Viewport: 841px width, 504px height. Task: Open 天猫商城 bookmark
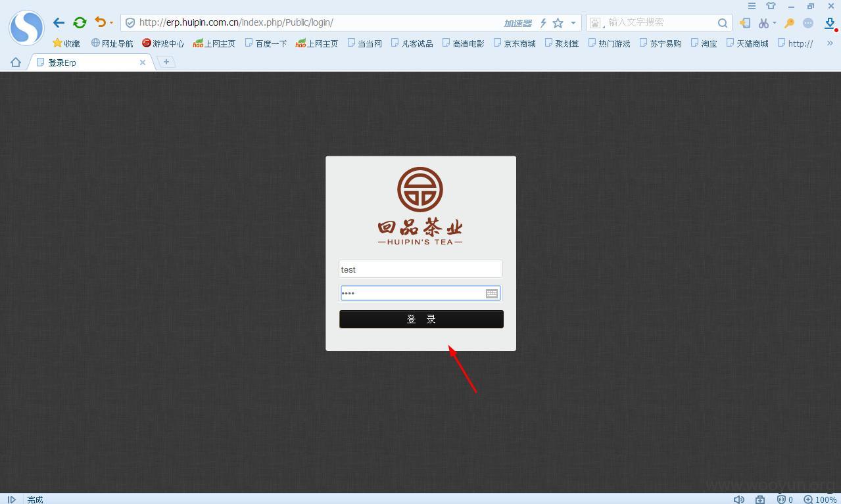coord(748,43)
